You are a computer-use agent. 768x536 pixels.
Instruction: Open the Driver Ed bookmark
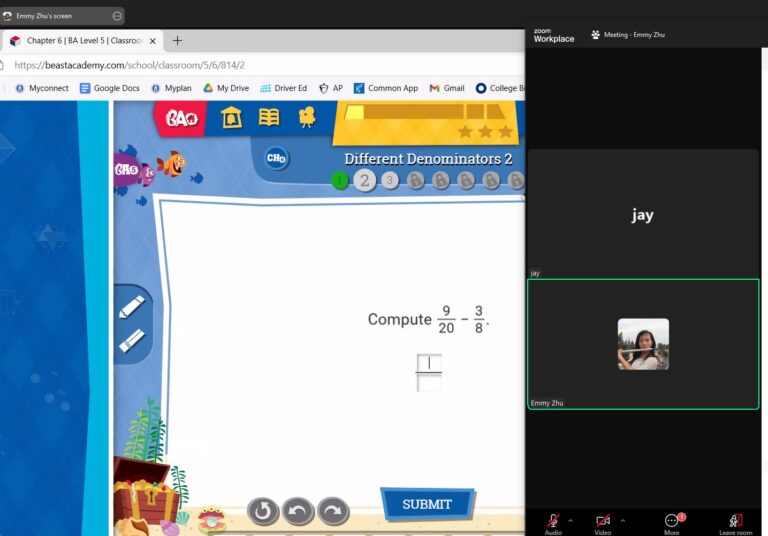point(284,88)
